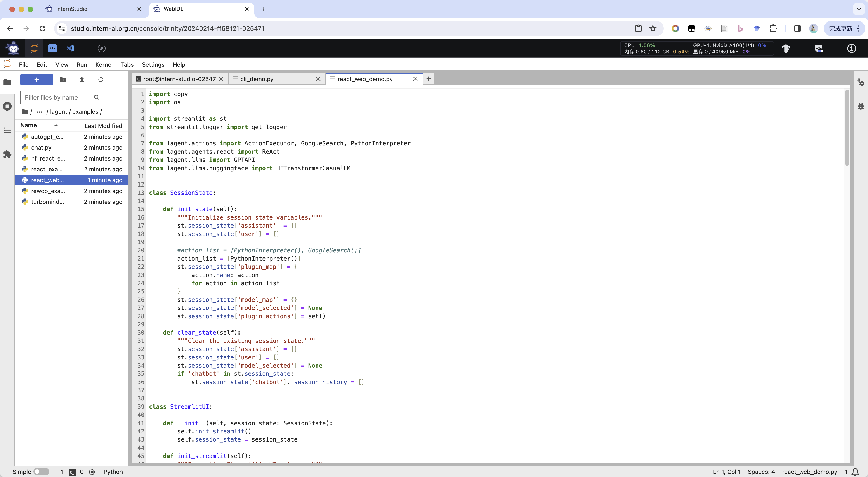The width and height of the screenshot is (868, 477).
Task: Open the table of contents sidebar
Action: pos(7,130)
